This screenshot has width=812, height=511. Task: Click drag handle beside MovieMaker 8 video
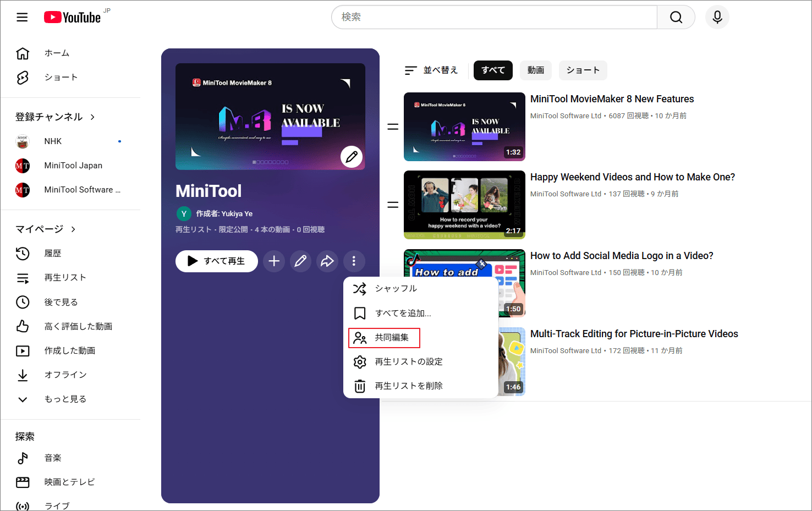click(x=393, y=127)
